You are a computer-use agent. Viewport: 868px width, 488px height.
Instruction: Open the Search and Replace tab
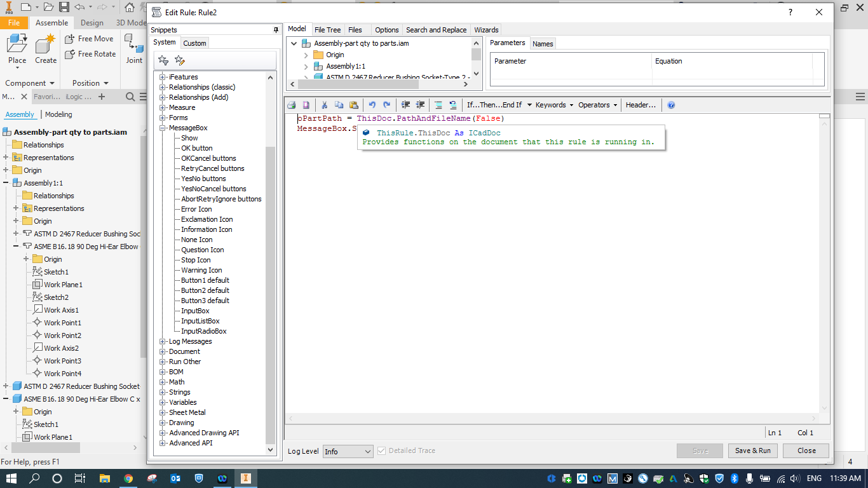tap(436, 30)
